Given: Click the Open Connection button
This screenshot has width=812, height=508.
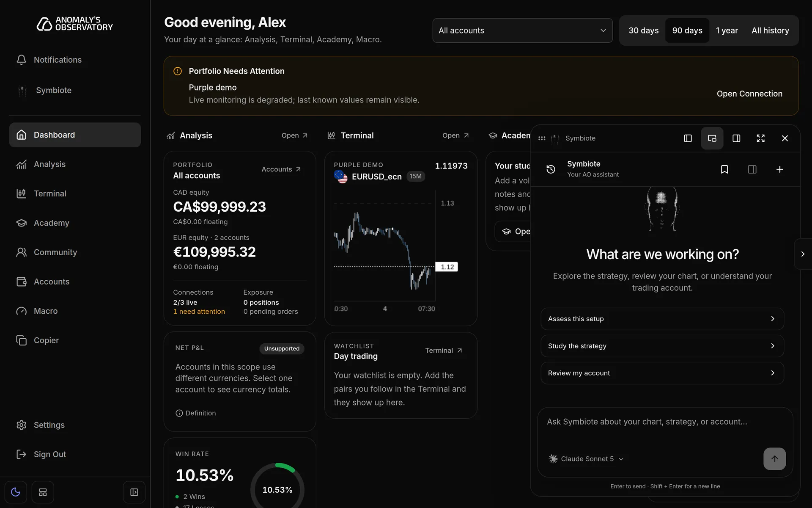Looking at the screenshot, I should pyautogui.click(x=749, y=94).
